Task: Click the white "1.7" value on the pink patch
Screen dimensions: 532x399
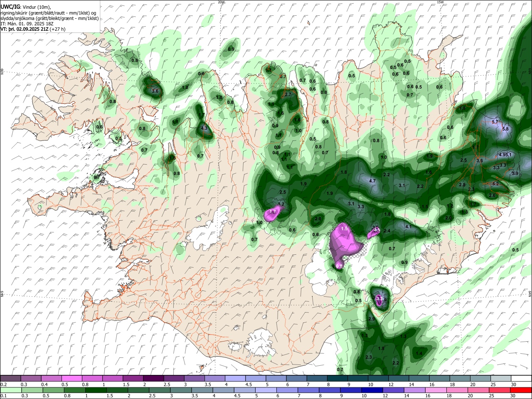Action: click(273, 212)
